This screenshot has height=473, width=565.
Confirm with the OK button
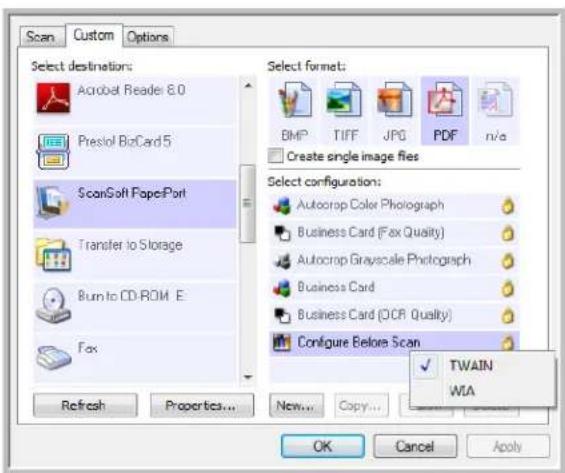[322, 446]
